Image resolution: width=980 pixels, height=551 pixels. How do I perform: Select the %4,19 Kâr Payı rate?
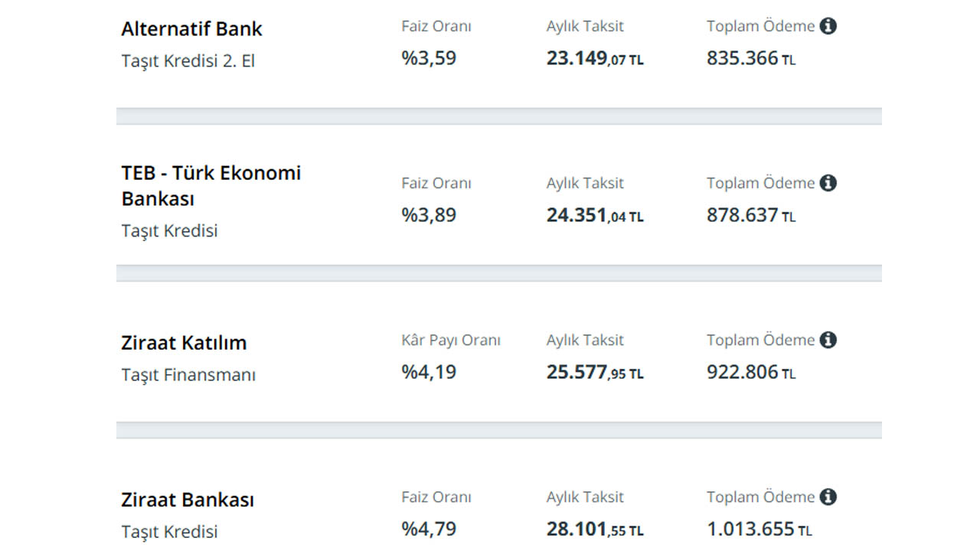429,372
